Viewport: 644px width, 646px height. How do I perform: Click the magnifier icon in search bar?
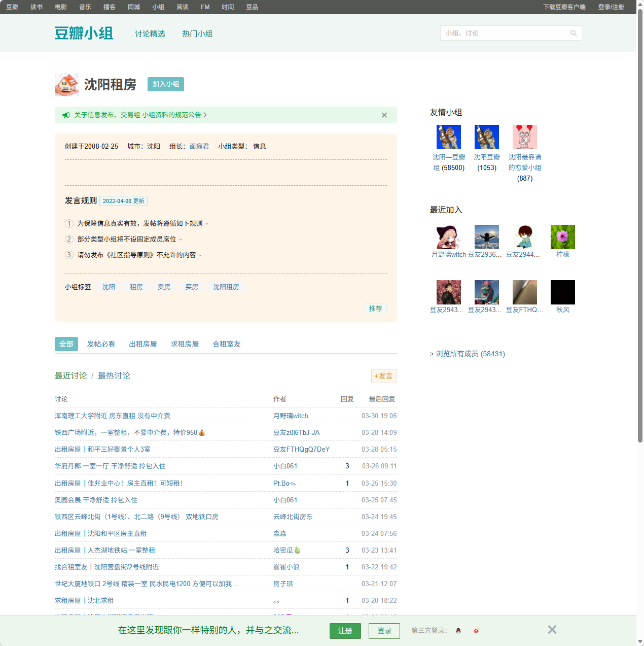[574, 32]
